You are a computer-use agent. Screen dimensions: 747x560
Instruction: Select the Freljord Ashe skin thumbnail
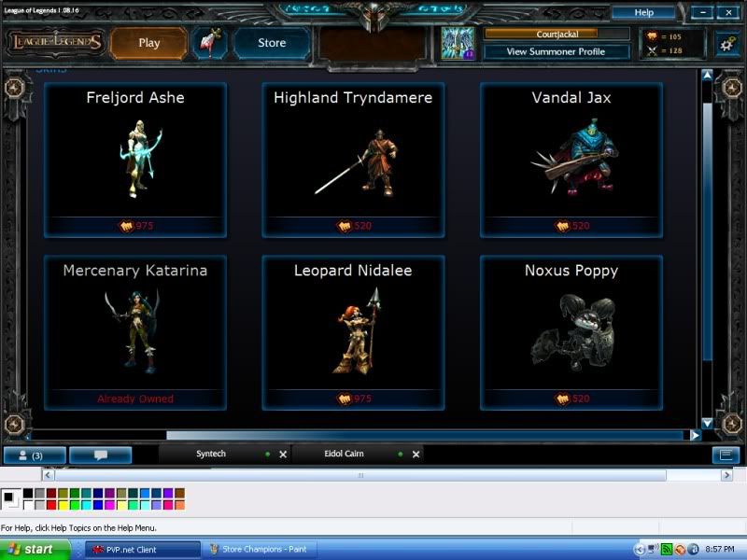coord(135,159)
